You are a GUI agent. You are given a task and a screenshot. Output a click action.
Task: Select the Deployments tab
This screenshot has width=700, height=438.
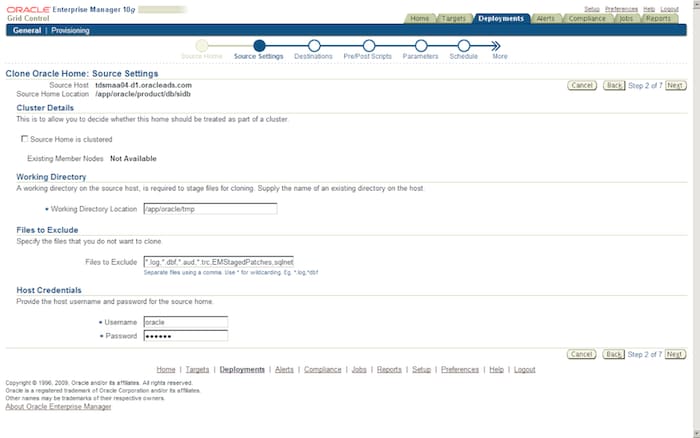(500, 18)
